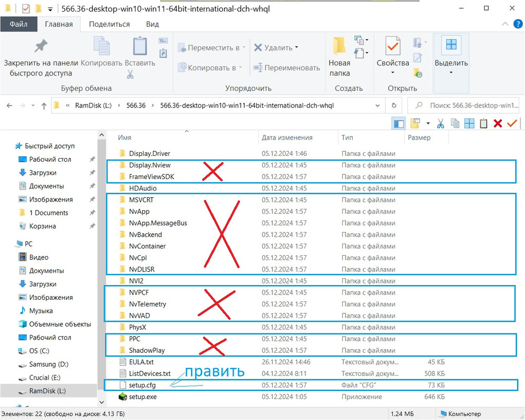Click the RamDisk (L:) breadcrumb segment

[93, 106]
